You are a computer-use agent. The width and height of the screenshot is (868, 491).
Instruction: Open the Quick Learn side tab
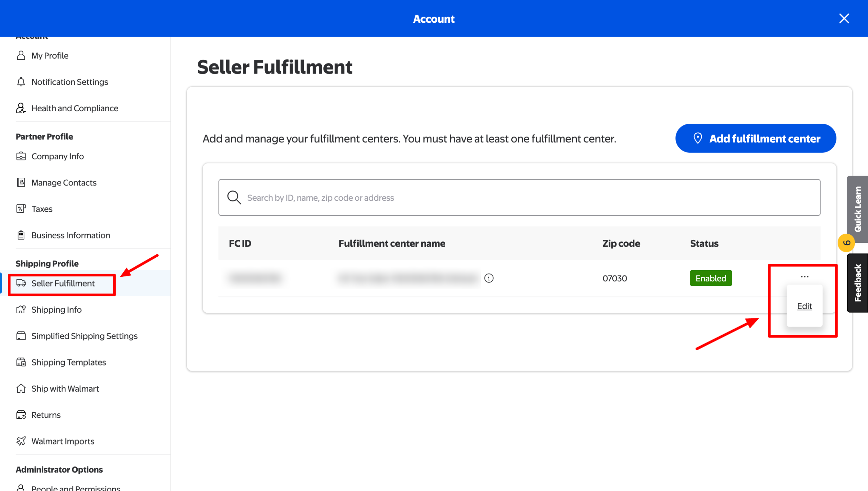pyautogui.click(x=858, y=209)
